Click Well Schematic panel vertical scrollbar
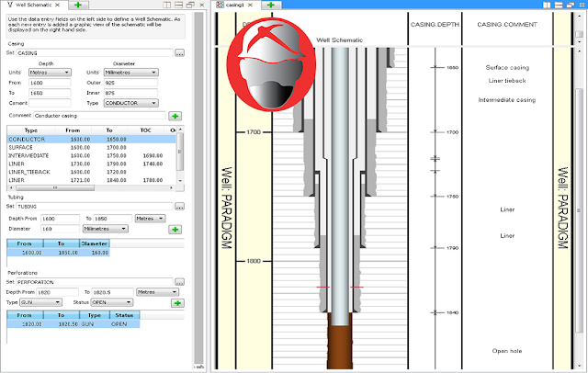588x373 pixels. tap(198, 187)
